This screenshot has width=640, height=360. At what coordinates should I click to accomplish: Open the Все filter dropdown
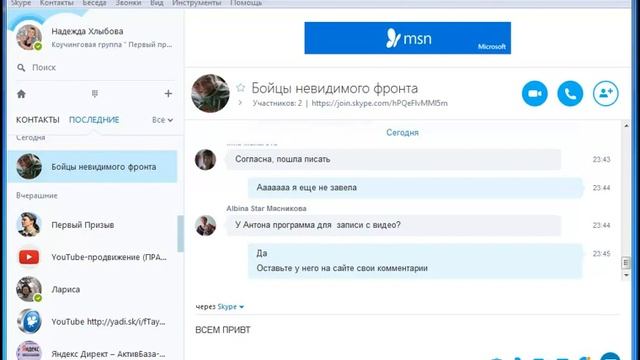(162, 120)
